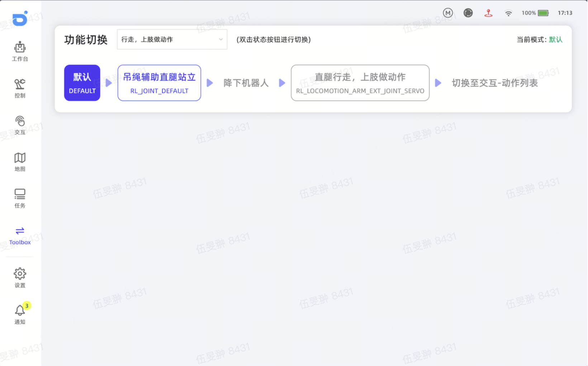Click the camera icon in status bar
588x366 pixels.
(x=468, y=13)
